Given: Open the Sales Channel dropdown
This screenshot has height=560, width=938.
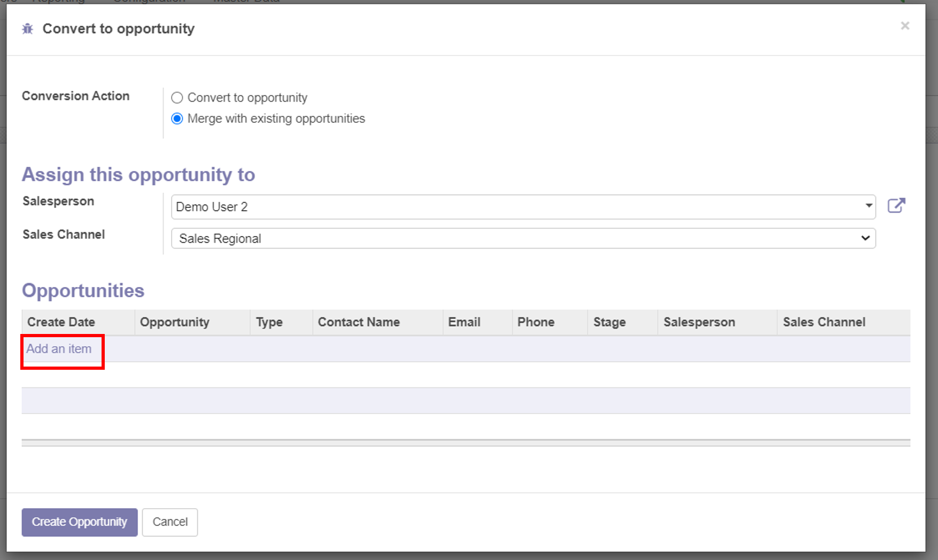Looking at the screenshot, I should coord(523,238).
